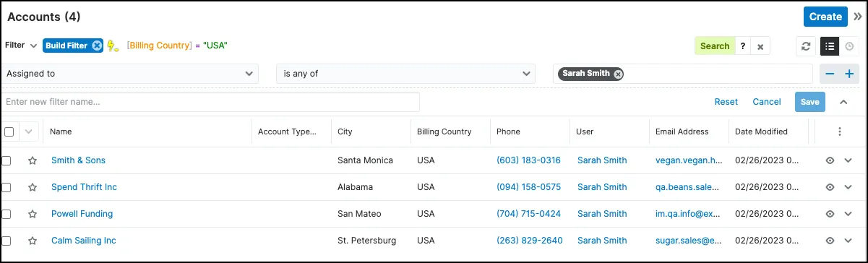Call phone number (603) 183-0316
Screen dimensions: 868x263
click(529, 160)
